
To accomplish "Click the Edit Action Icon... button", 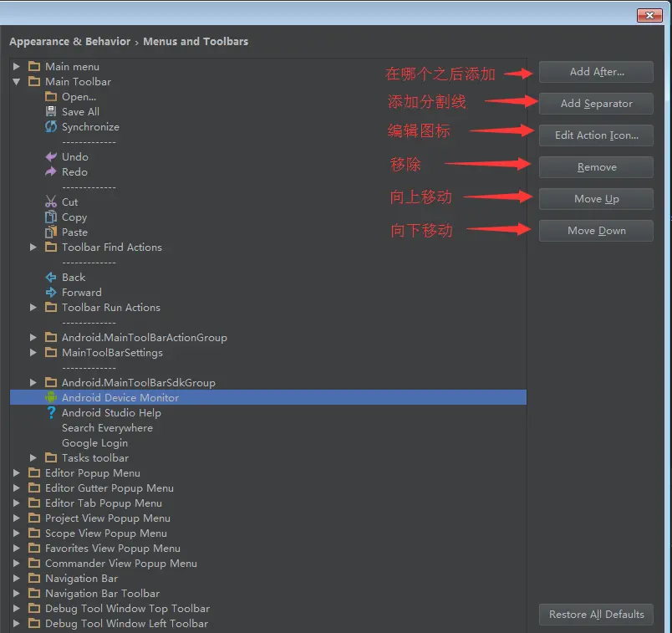I will click(x=596, y=135).
